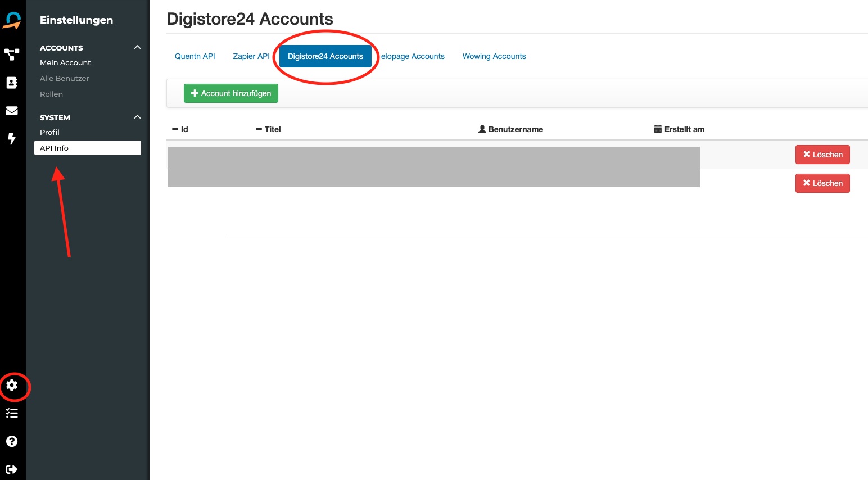Collapse the SYSTEM section chevron
The height and width of the screenshot is (480, 868).
(137, 117)
